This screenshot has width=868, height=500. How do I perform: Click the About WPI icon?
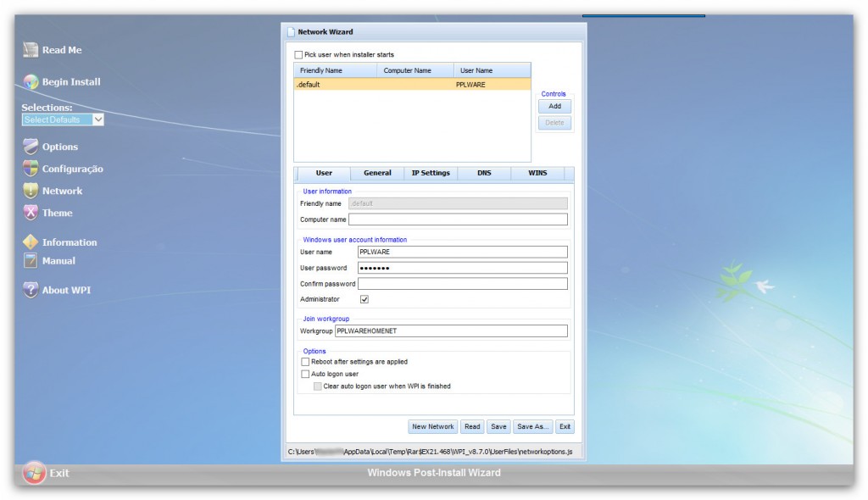[x=30, y=290]
